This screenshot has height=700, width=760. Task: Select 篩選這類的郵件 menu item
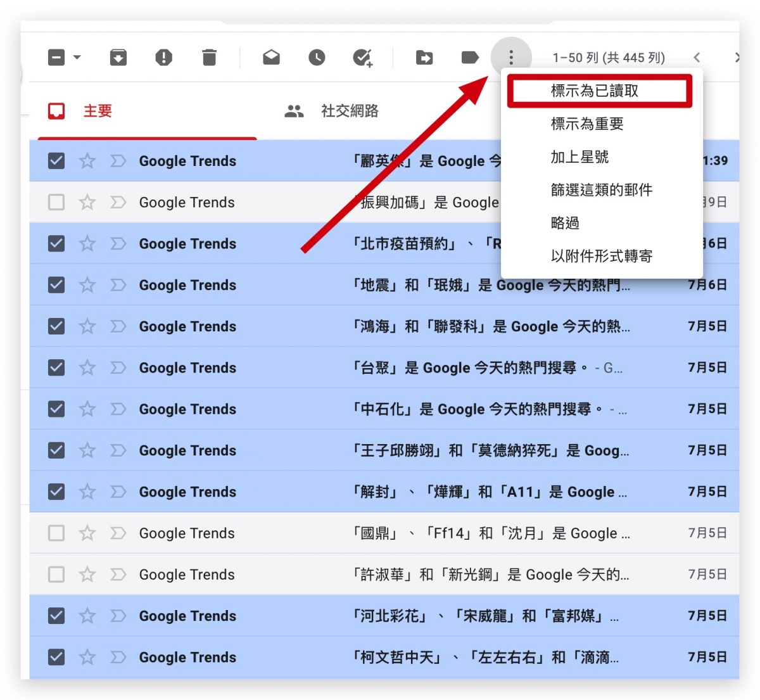pos(602,189)
